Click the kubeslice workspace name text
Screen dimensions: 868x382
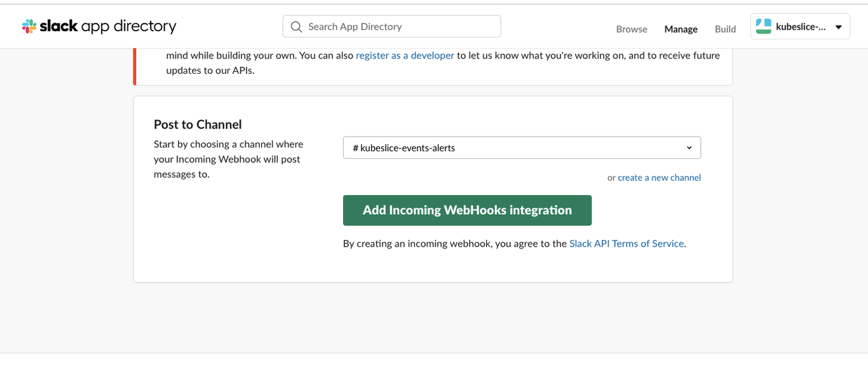click(801, 27)
